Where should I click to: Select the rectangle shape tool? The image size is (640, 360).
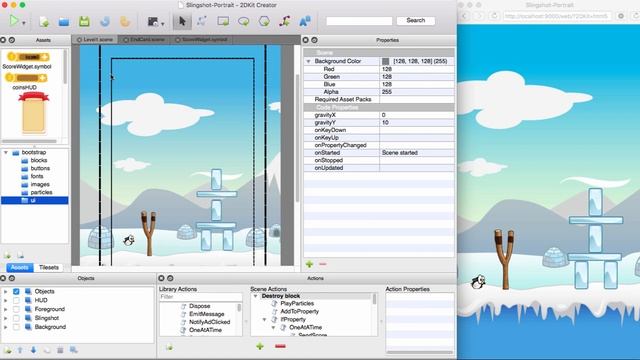pyautogui.click(x=223, y=21)
